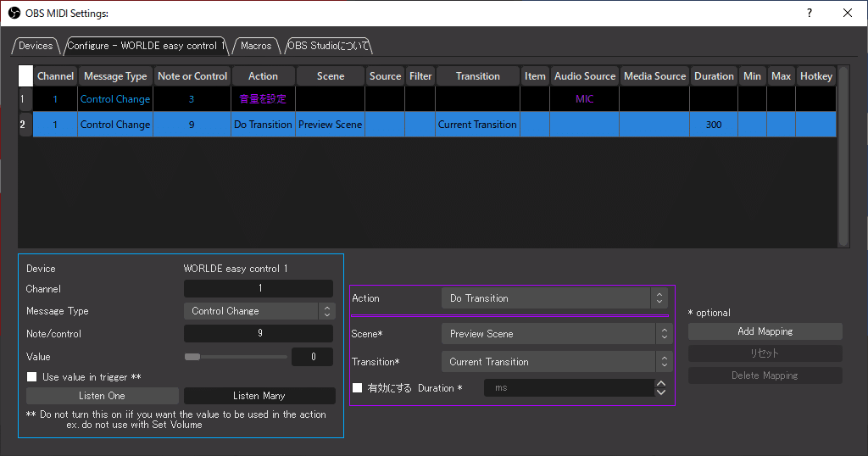The height and width of the screenshot is (456, 868).
Task: Click the Audio Source column header
Action: [585, 76]
